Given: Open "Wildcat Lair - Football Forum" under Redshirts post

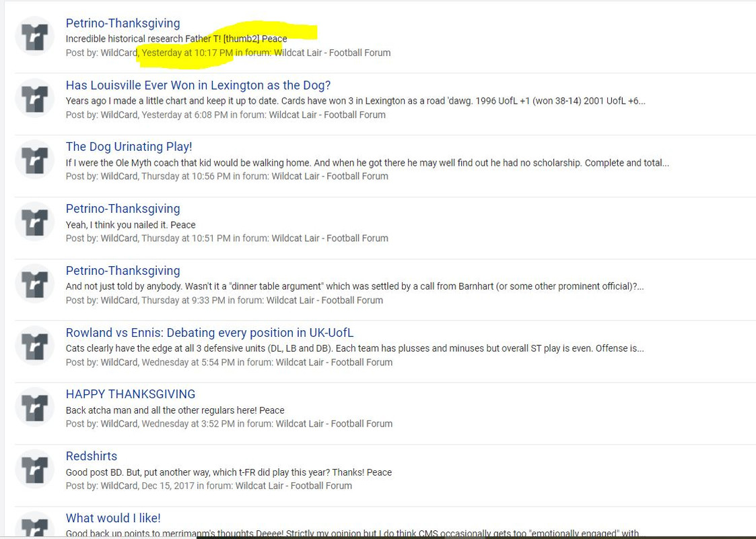Looking at the screenshot, I should pos(294,486).
